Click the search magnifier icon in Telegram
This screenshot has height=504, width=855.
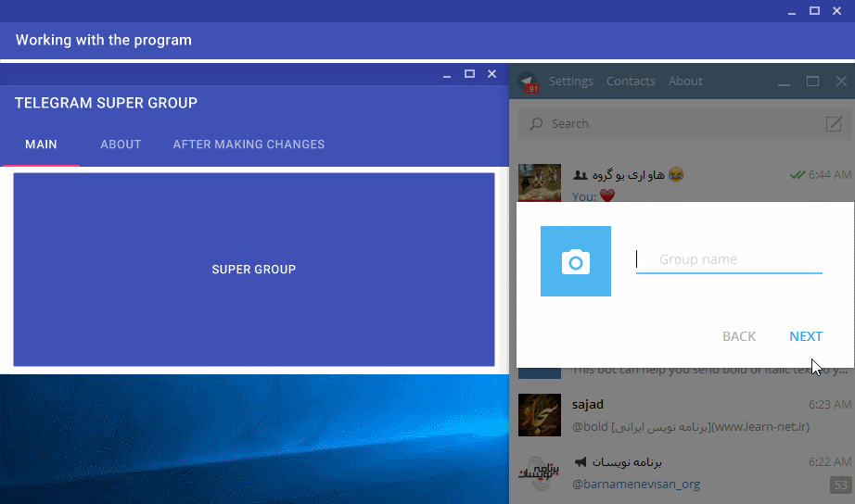click(x=536, y=124)
